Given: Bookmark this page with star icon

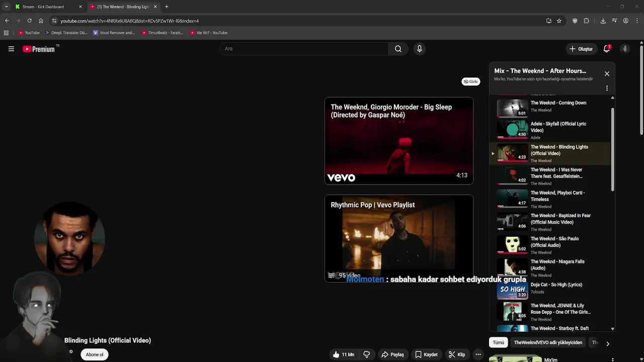Looking at the screenshot, I should click(x=559, y=21).
